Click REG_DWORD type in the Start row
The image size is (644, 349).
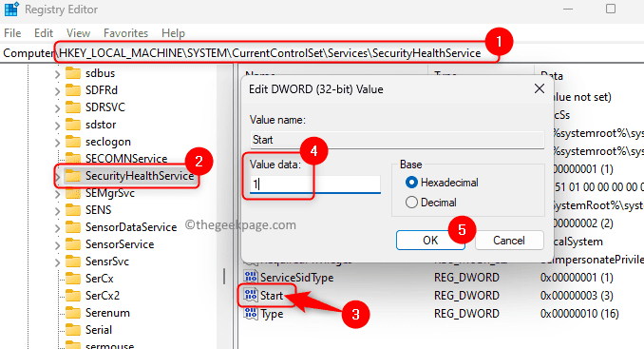tap(466, 296)
